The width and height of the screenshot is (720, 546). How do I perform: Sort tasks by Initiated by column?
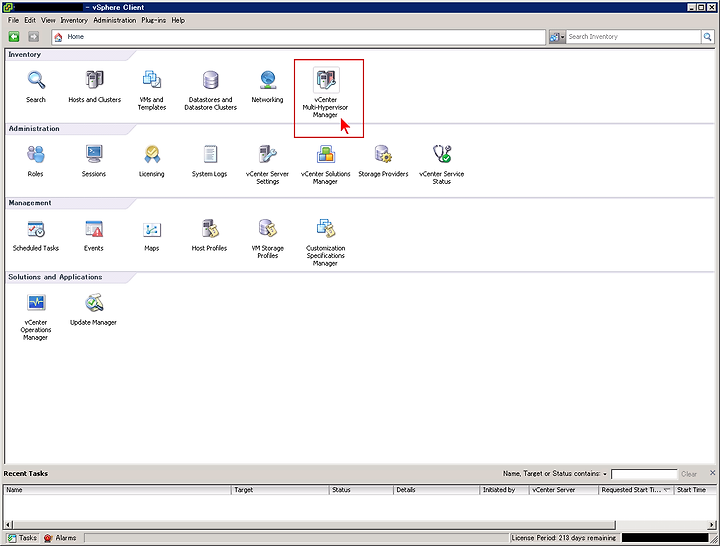click(x=504, y=490)
